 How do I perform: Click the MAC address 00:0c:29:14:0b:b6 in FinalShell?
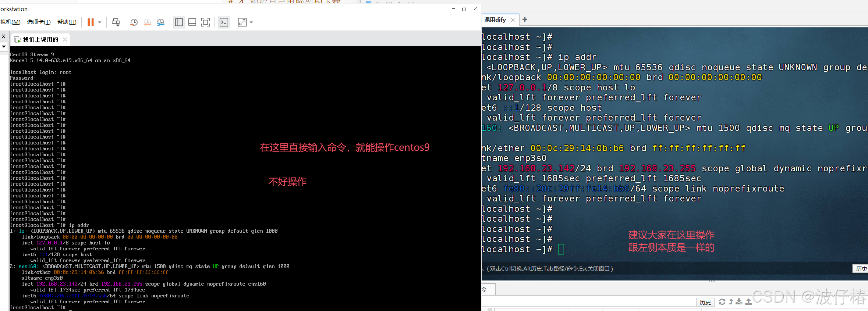coord(577,148)
